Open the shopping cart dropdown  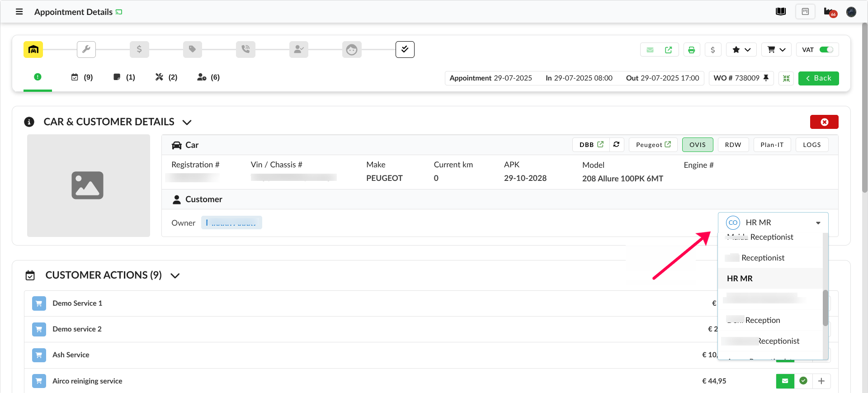click(776, 50)
